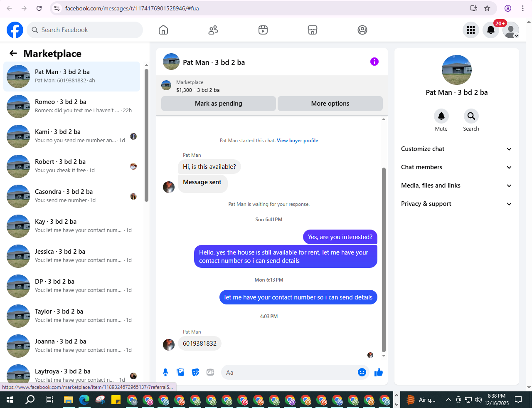Click the Yes, are you interested? bubble
The height and width of the screenshot is (408, 532).
tap(340, 237)
